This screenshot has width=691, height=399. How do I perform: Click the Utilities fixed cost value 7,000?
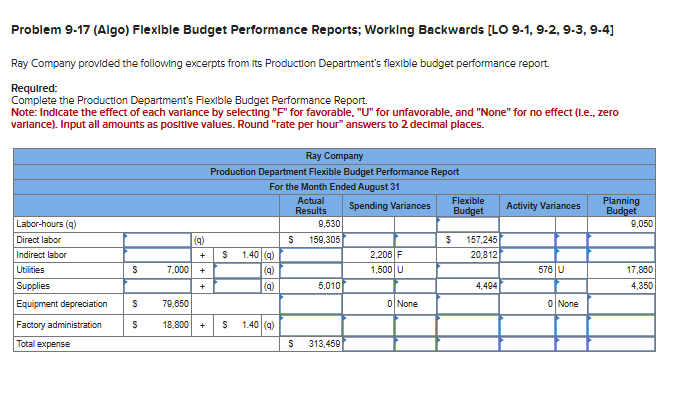(x=178, y=270)
